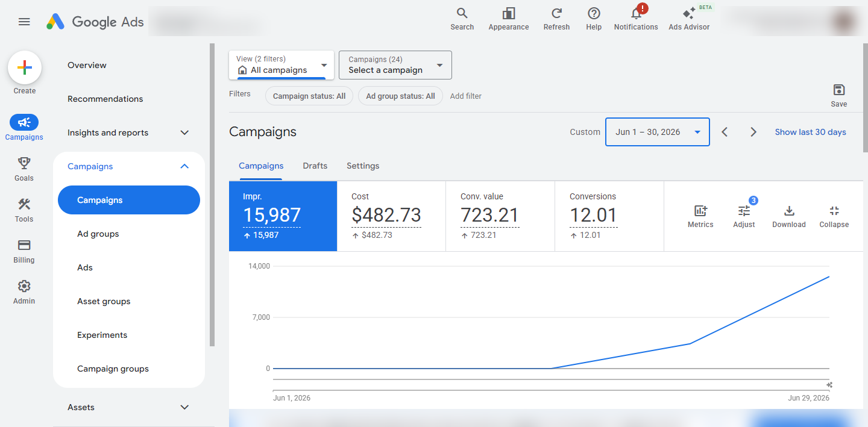Open the Adjust chart options
The image size is (868, 427).
744,217
